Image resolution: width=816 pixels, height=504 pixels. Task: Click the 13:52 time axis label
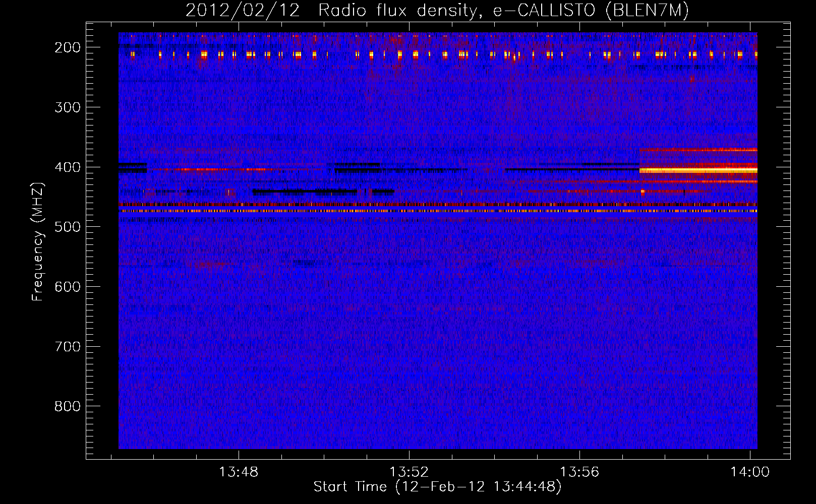pyautogui.click(x=409, y=472)
